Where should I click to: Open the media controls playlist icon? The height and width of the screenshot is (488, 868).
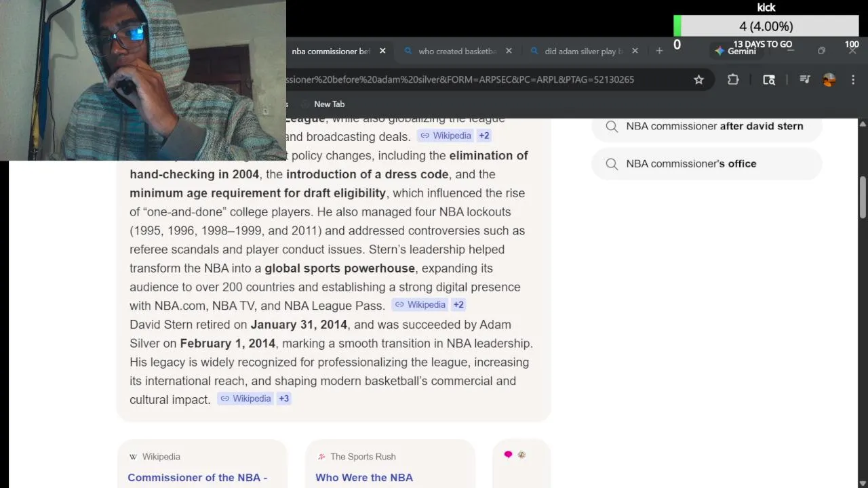805,79
